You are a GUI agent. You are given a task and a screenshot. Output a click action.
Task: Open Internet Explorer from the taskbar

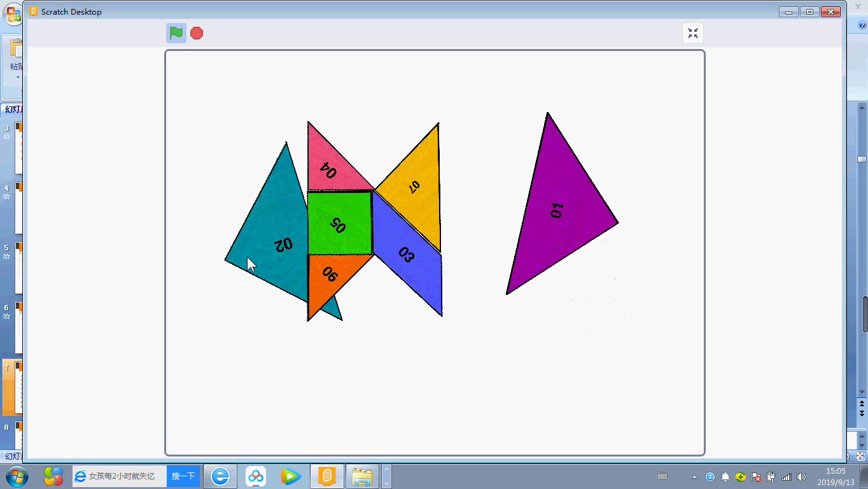click(220, 476)
